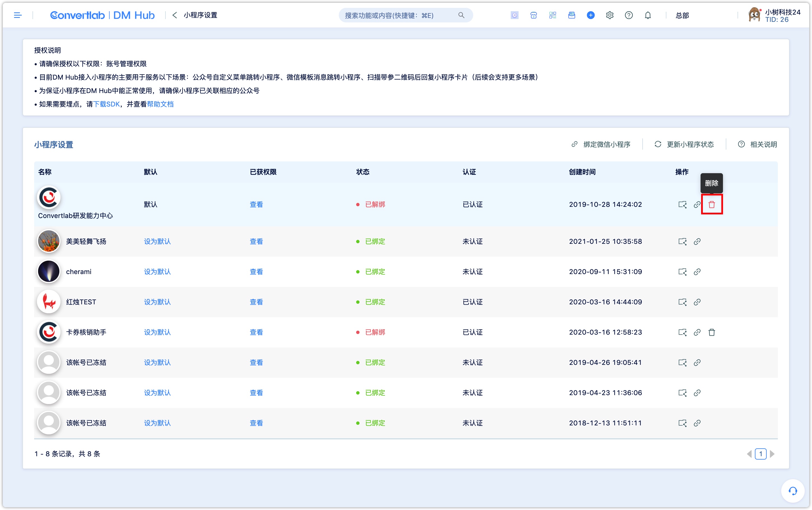
Task: Click timestamp 2021-01-25 10:35:58
Action: point(605,242)
